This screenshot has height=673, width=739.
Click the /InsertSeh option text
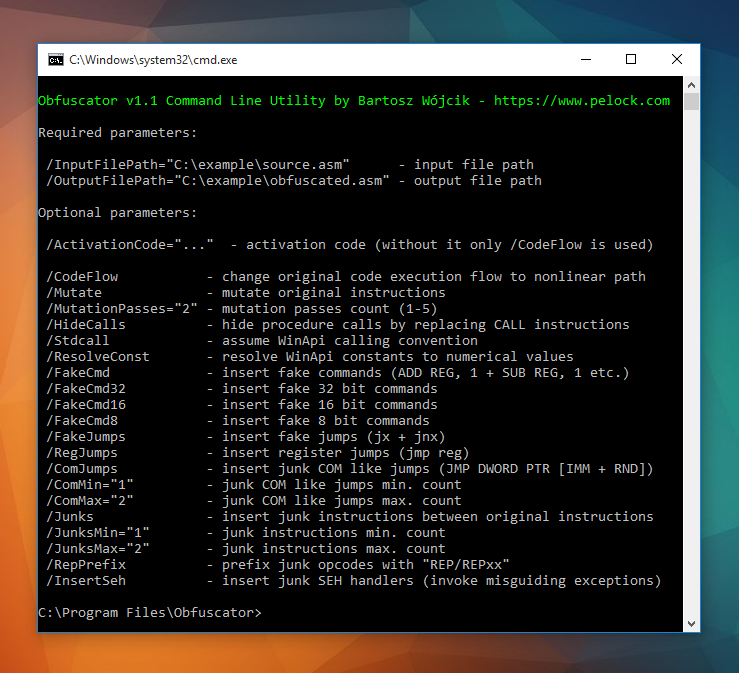coord(86,581)
